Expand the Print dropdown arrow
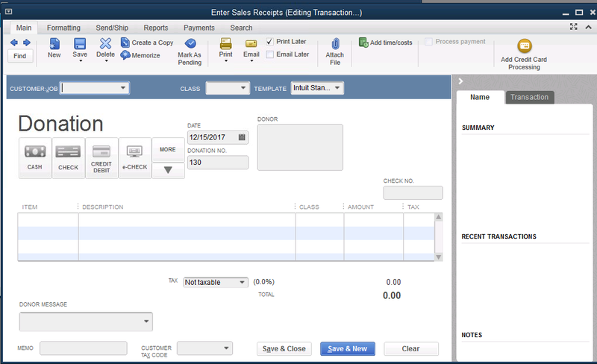Image resolution: width=597 pixels, height=364 pixels. [226, 60]
